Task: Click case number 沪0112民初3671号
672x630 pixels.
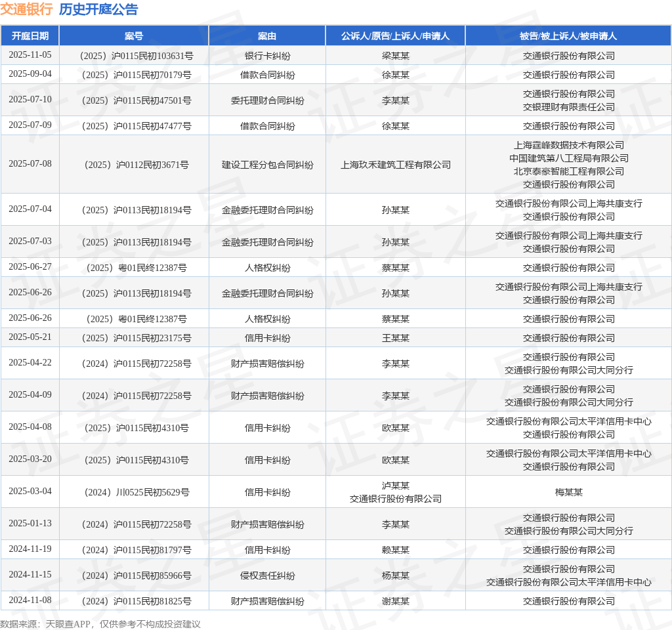Action: 136,165
